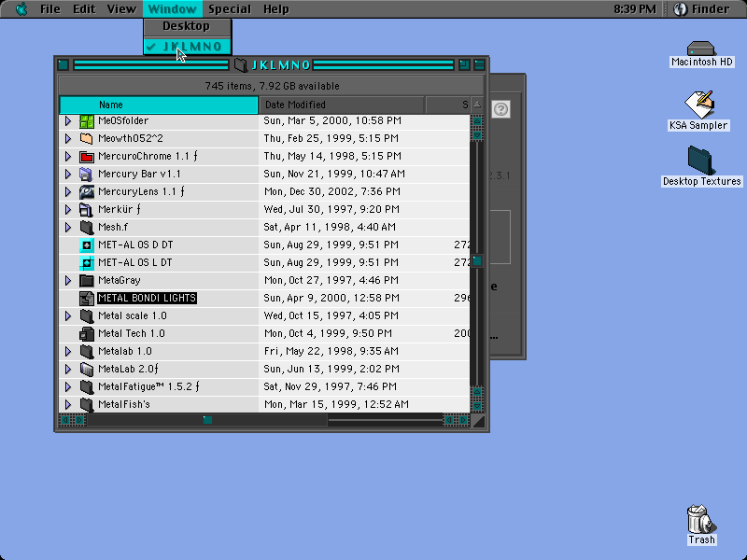
Task: Click the MetalFish's folder icon
Action: (86, 405)
